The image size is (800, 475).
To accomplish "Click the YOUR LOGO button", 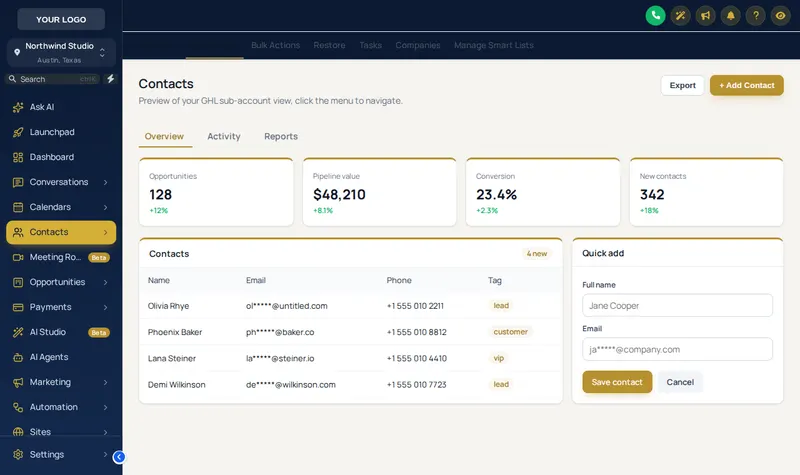I will 61,19.
